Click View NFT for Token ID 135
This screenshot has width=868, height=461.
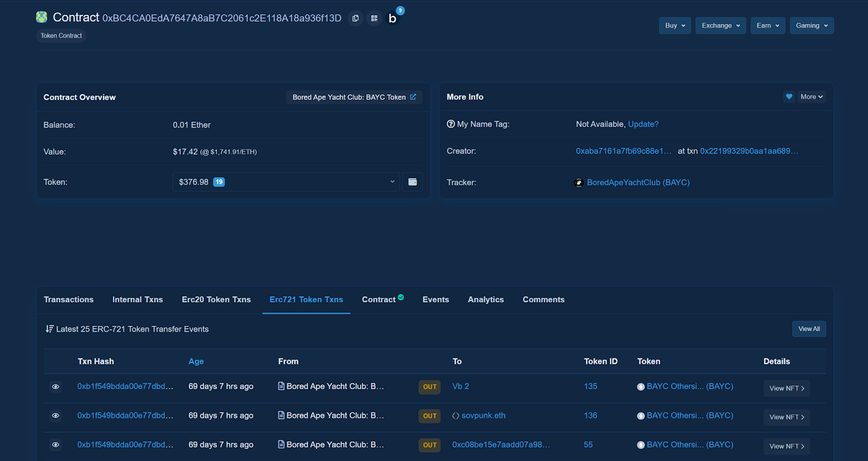[x=787, y=388]
